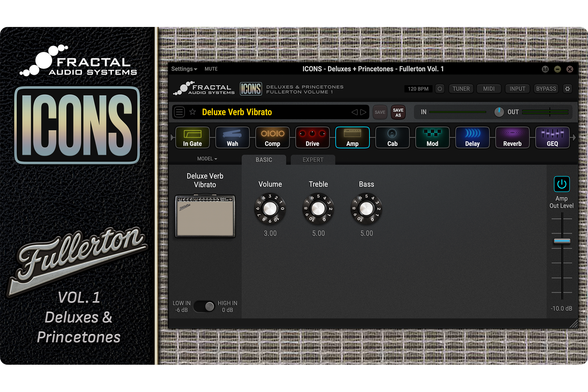Select the Reverb effect block
Screen dimensions: 588x392
(512, 138)
